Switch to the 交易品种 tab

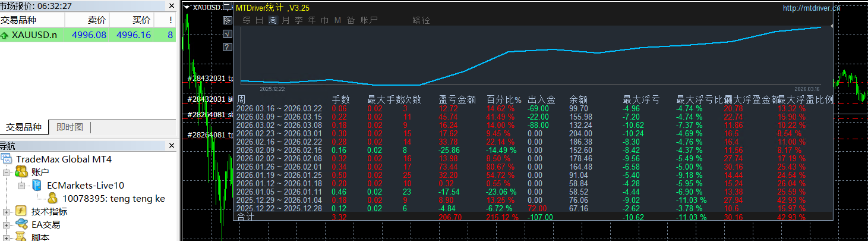(x=24, y=127)
